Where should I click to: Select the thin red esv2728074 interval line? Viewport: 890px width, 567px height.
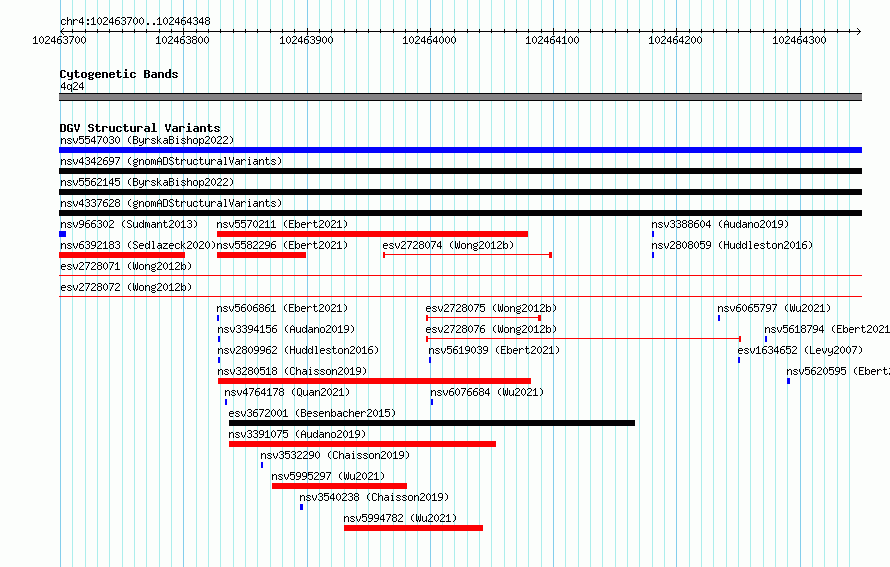point(468,255)
